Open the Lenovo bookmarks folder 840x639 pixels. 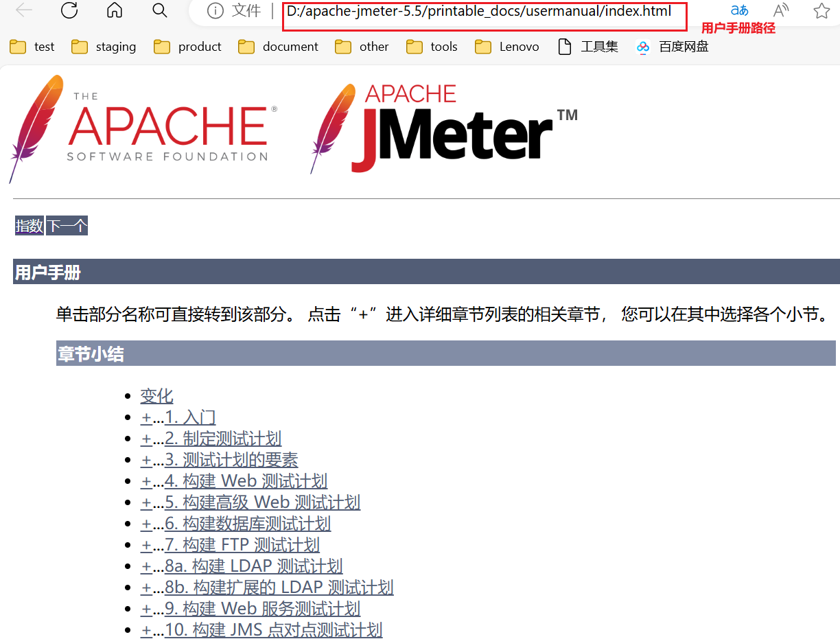[x=506, y=47]
